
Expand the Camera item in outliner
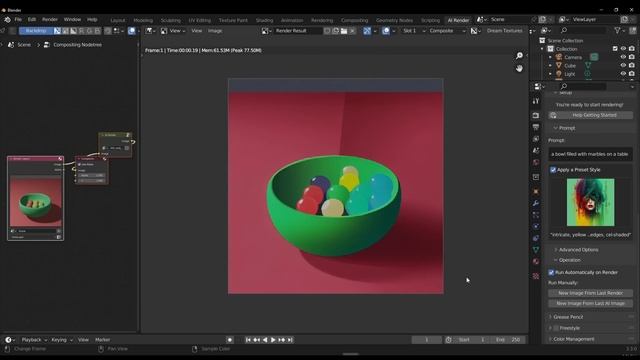click(550, 57)
